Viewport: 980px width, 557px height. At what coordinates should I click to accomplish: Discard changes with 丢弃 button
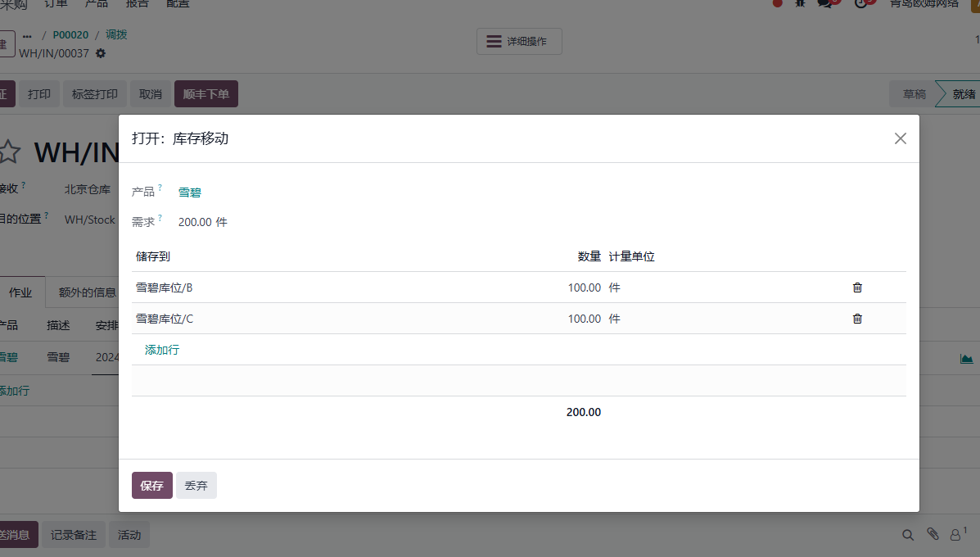click(196, 485)
